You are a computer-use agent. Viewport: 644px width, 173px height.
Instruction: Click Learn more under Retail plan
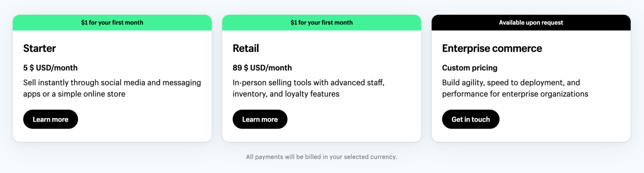coord(260,119)
